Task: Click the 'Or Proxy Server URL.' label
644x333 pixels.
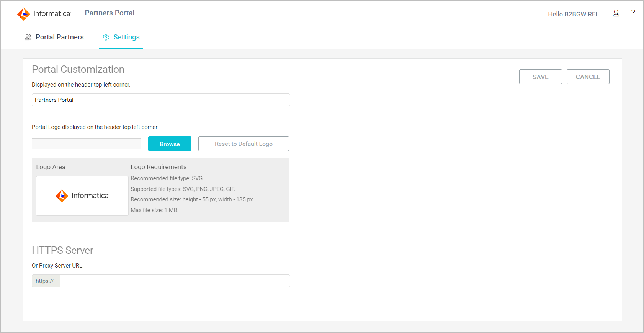Action: point(58,266)
